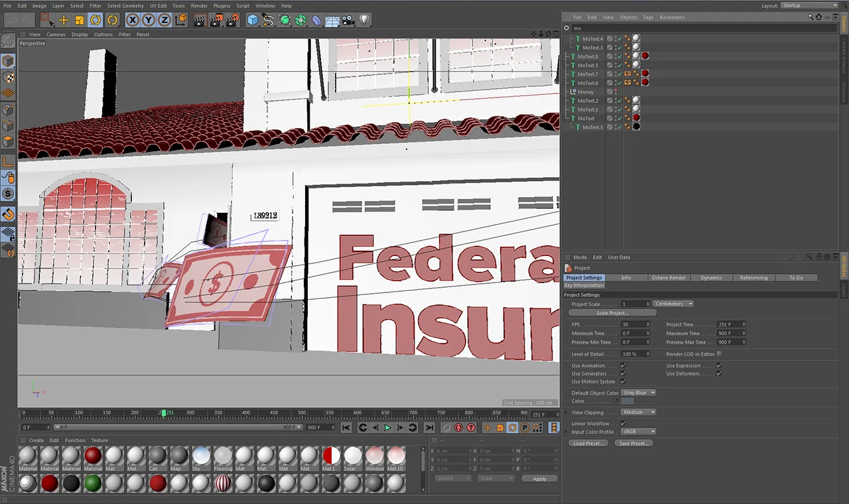
Task: Select the Rotate tool in top toolbar
Action: click(x=96, y=20)
